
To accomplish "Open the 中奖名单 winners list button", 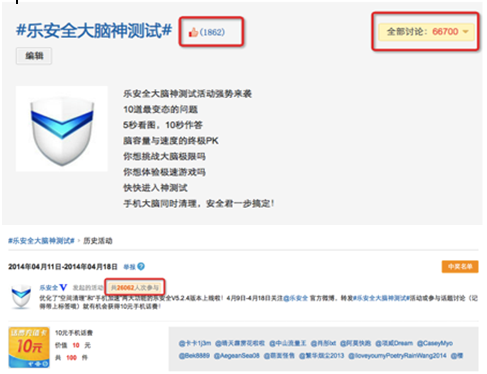I will click(460, 267).
